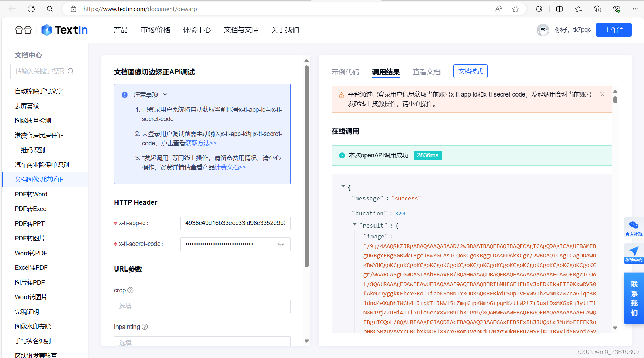Click the TextIn logo icon
Viewport: 644px width, 358px height.
(x=47, y=30)
